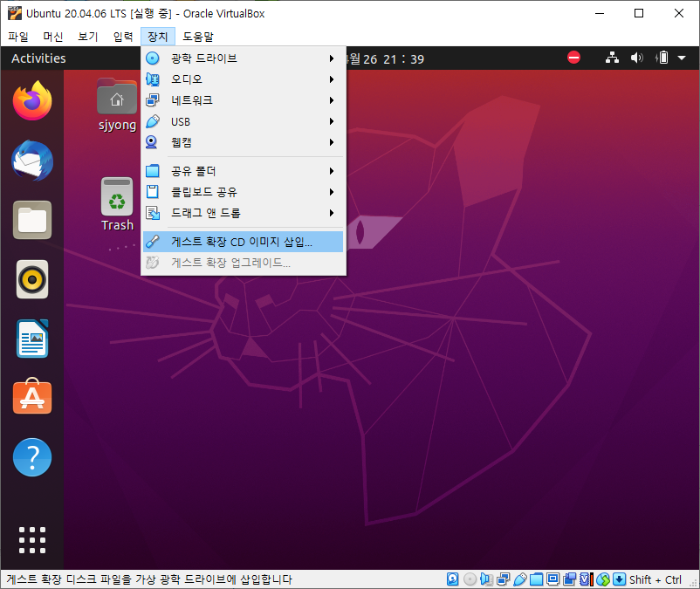Click the audio speaker icon in menu
Image resolution: width=700 pixels, height=589 pixels.
tap(152, 79)
